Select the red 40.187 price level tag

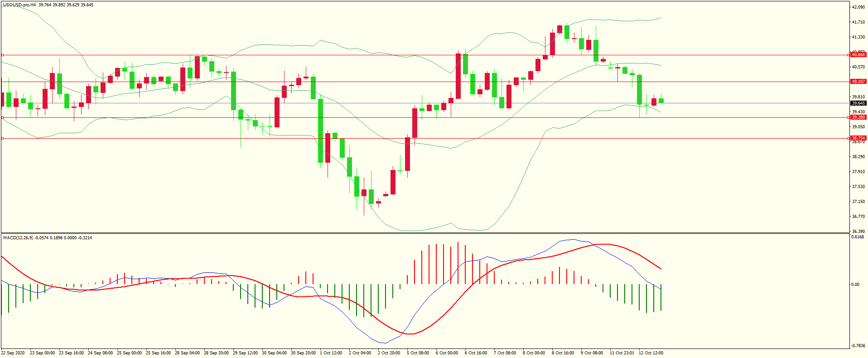click(x=858, y=82)
